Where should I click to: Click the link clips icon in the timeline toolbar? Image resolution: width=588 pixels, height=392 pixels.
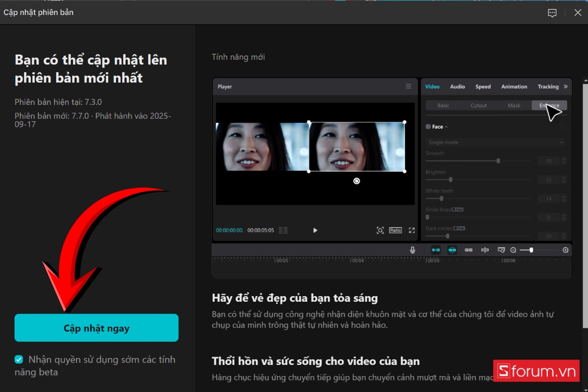tap(469, 250)
